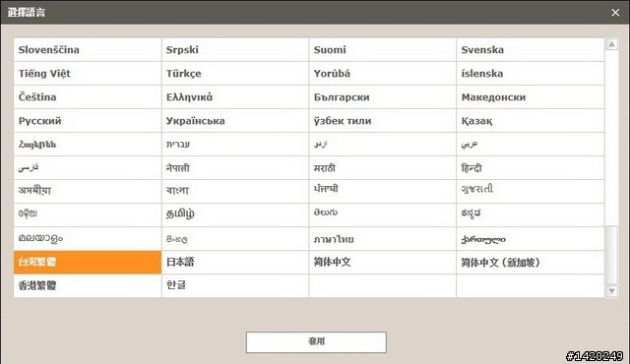The height and width of the screenshot is (364, 630).
Task: Pick the Gujarati ગુજરાતી language
Action: 531,192
